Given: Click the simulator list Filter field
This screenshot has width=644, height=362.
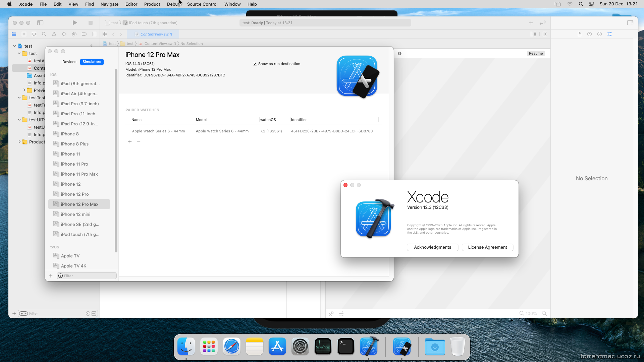Looking at the screenshot, I should [x=87, y=276].
